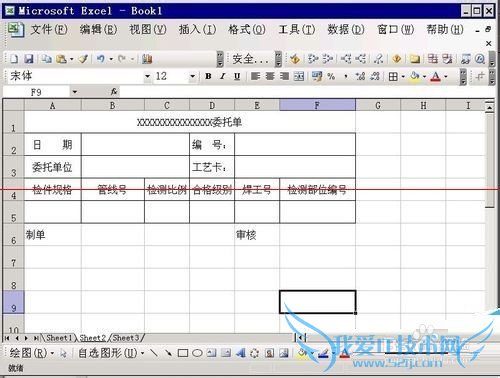The image size is (500, 378).
Task: Open the 数据(D) menu
Action: click(346, 30)
